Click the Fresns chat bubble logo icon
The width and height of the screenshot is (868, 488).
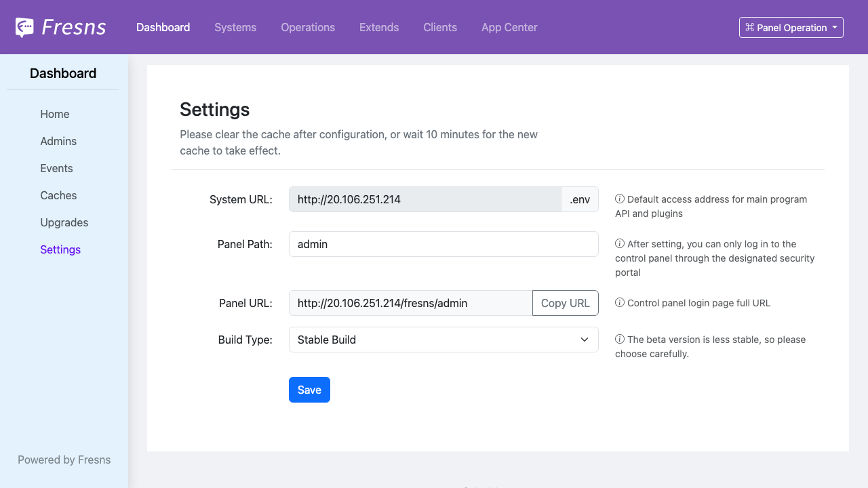pos(24,27)
